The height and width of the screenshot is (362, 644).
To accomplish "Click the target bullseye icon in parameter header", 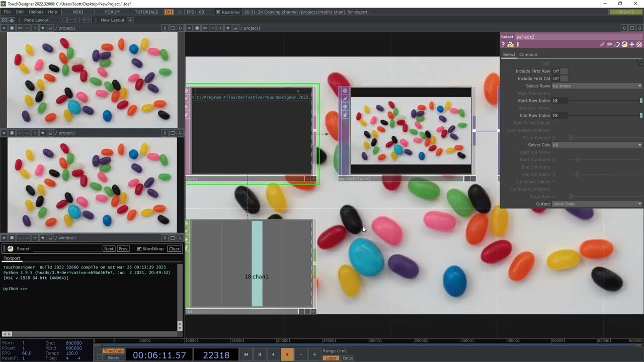I will (x=639, y=45).
